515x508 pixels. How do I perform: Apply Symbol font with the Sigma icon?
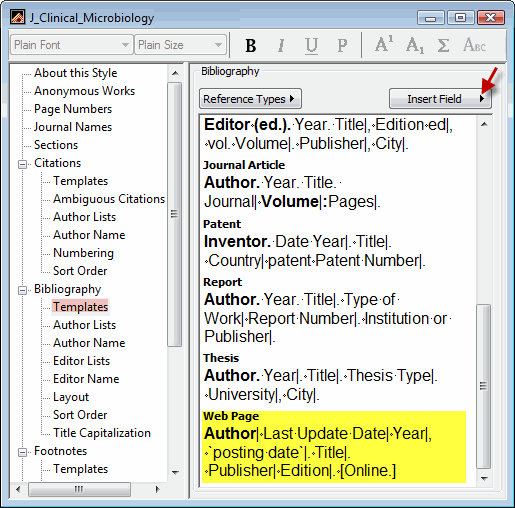click(x=443, y=45)
